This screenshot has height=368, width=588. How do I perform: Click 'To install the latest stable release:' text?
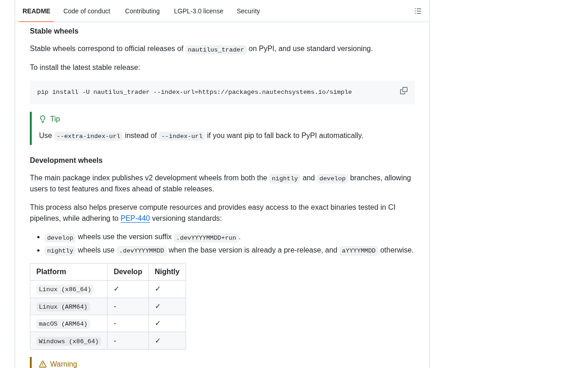tap(85, 68)
